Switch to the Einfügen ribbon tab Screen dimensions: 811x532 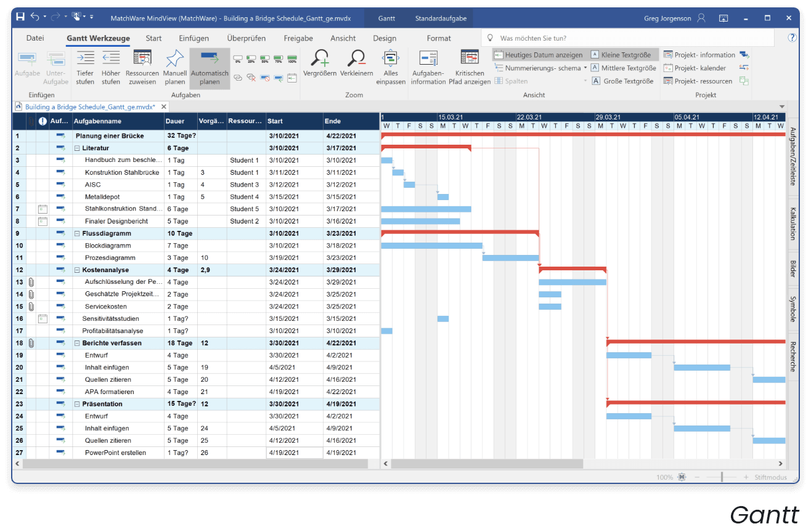coord(194,38)
